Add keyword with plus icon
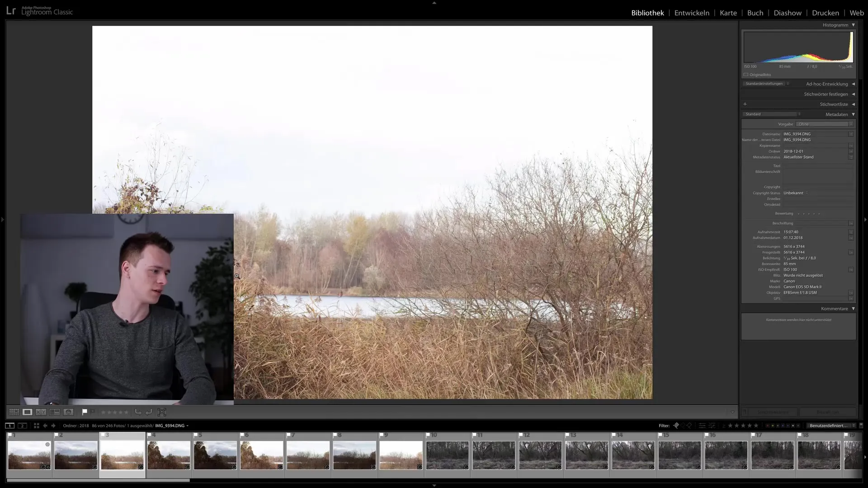Viewport: 868px width, 488px height. (745, 104)
